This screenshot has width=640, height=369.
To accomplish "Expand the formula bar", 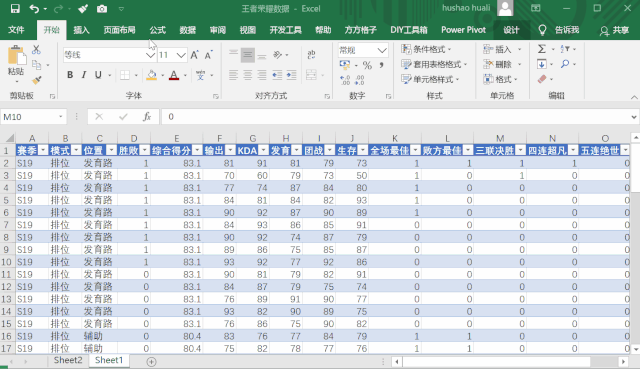I will point(633,117).
